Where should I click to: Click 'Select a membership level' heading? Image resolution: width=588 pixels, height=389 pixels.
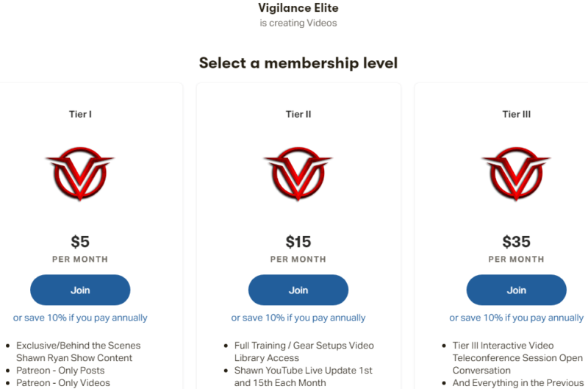[x=298, y=63]
